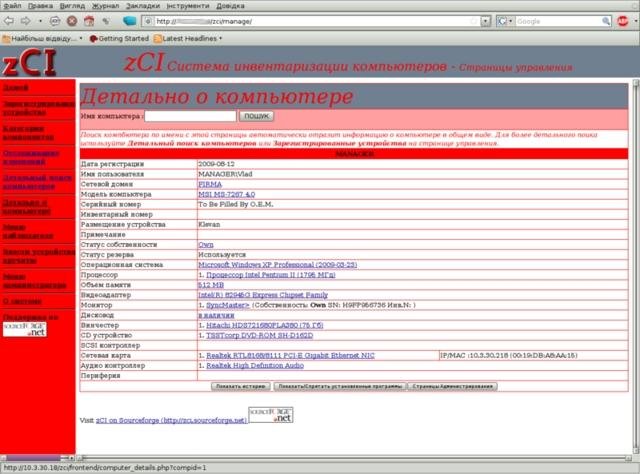640x474 pixels.
Task: Go back with the browser Back arrow
Action: pyautogui.click(x=9, y=21)
